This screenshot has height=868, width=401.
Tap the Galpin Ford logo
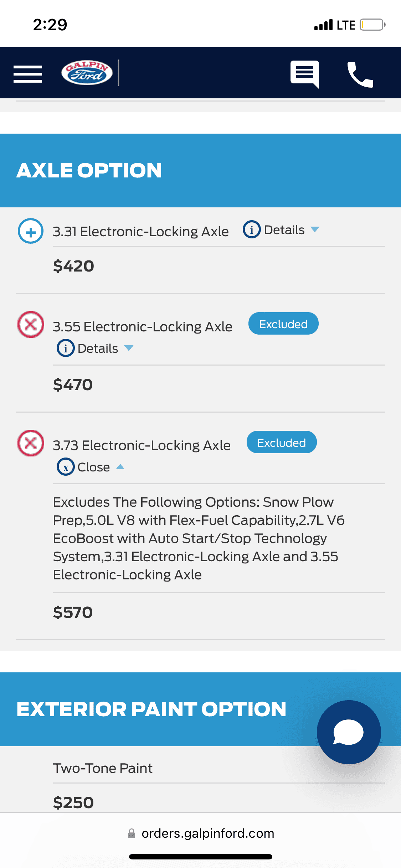[87, 73]
